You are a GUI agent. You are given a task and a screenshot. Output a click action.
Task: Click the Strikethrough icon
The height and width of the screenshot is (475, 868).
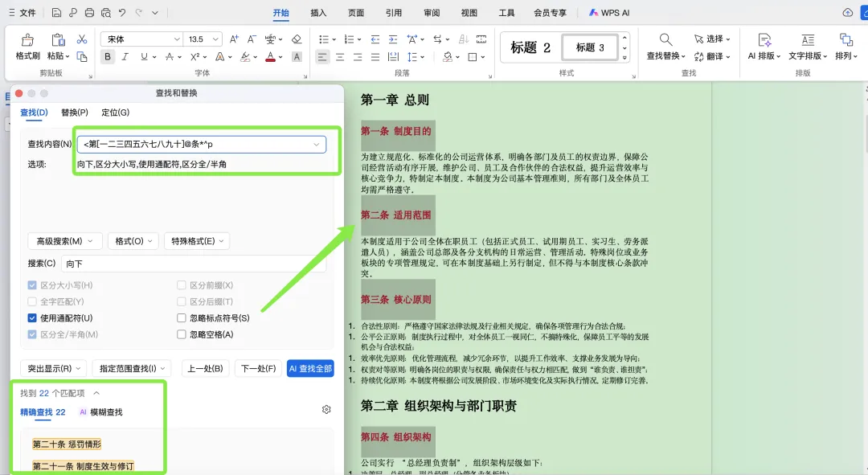[x=170, y=56]
